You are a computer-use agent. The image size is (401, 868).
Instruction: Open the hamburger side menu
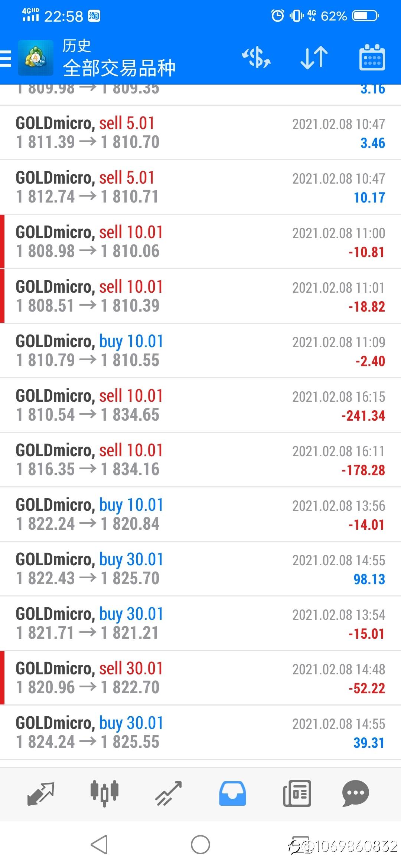6,59
